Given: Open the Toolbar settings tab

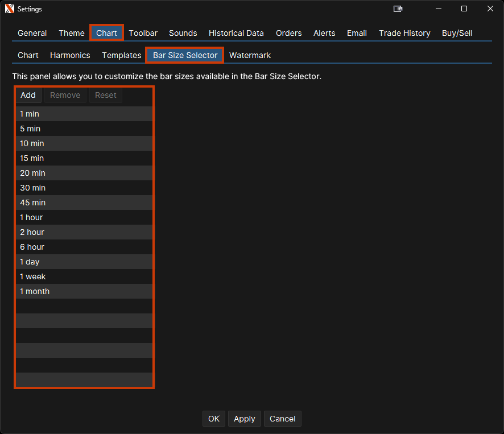Looking at the screenshot, I should (143, 33).
